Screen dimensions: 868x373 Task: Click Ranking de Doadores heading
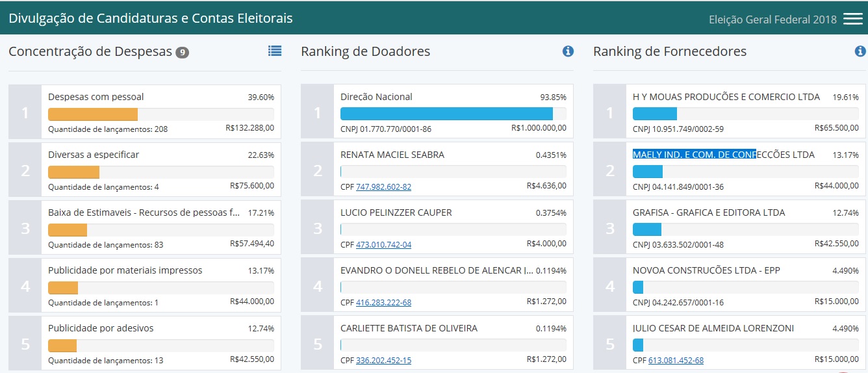coord(365,51)
